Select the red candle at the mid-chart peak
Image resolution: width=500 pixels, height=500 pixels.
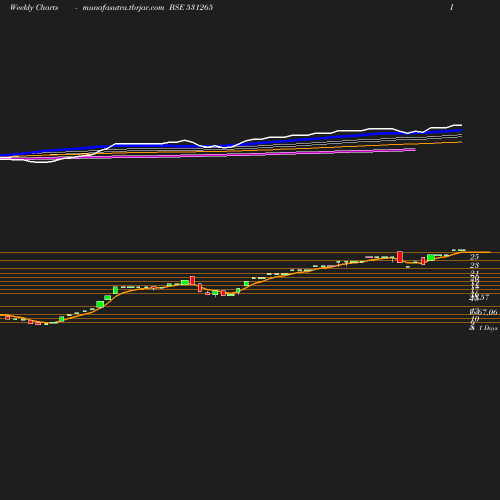[x=192, y=280]
